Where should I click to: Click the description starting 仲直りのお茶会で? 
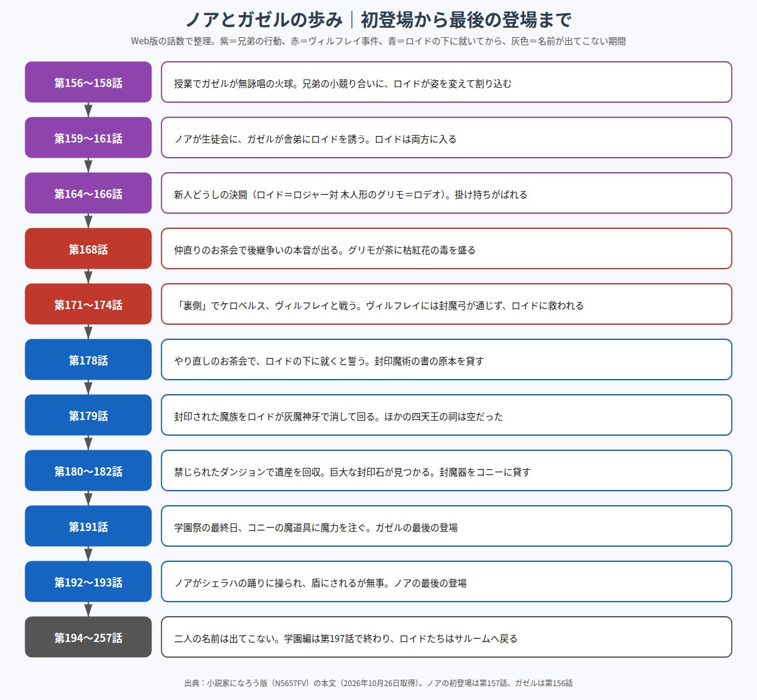click(447, 248)
